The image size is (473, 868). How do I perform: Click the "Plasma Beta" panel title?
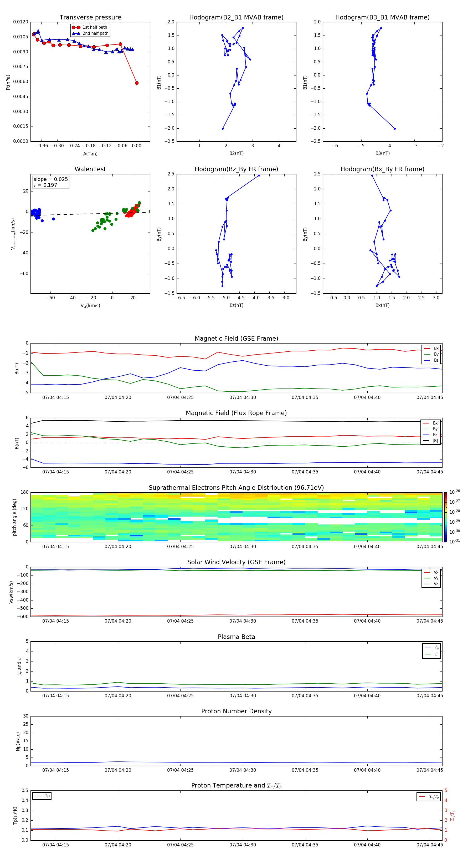pos(236,637)
